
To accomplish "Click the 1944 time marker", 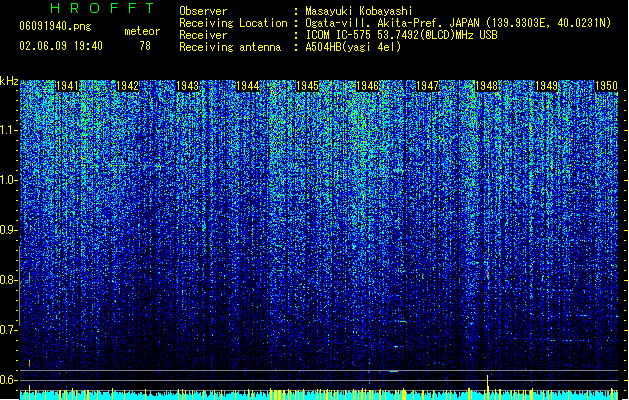I will click(x=248, y=86).
